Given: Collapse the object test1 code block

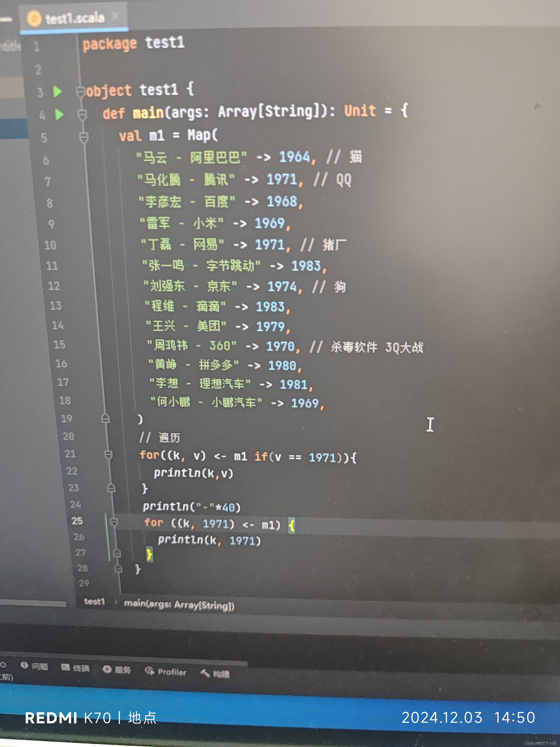Looking at the screenshot, I should (x=80, y=92).
